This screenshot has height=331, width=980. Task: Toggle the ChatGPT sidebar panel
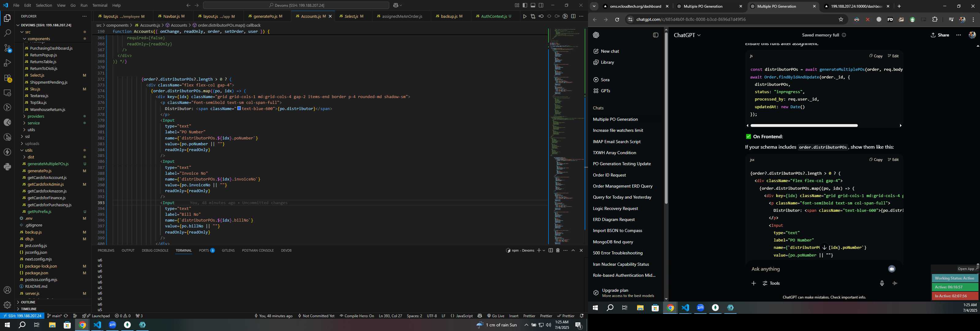click(655, 35)
